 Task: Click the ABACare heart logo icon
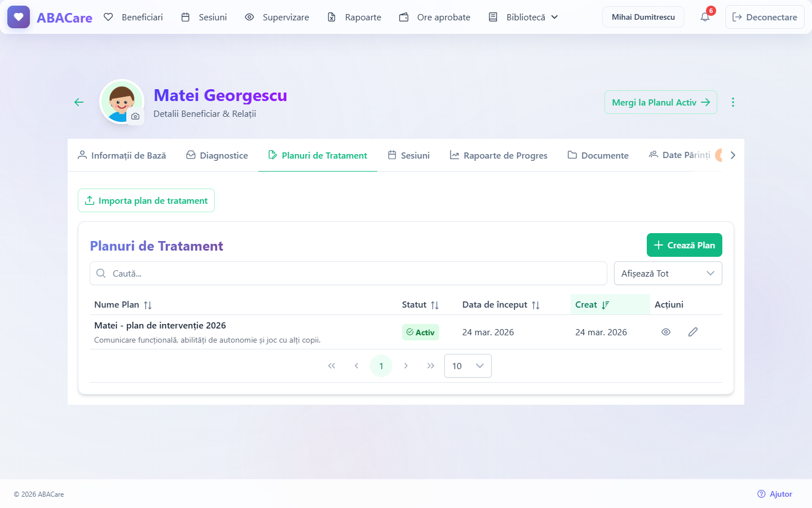coord(19,17)
